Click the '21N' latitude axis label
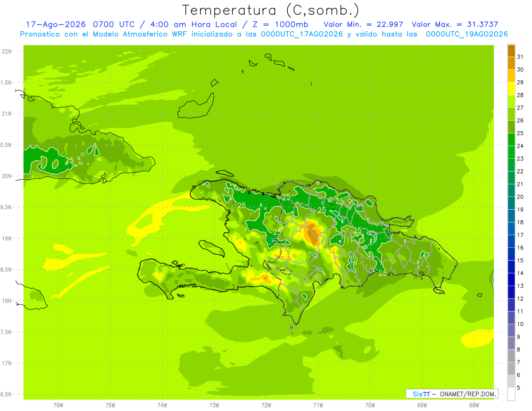532x411 pixels. (x=7, y=114)
